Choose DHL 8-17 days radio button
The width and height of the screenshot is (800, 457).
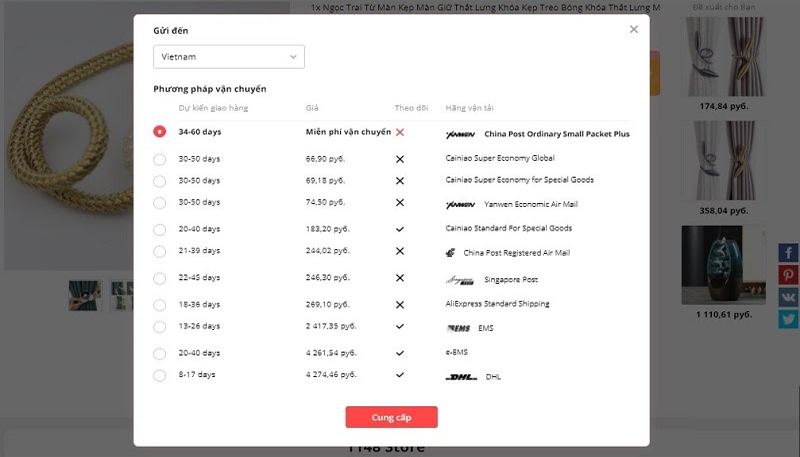(x=160, y=375)
